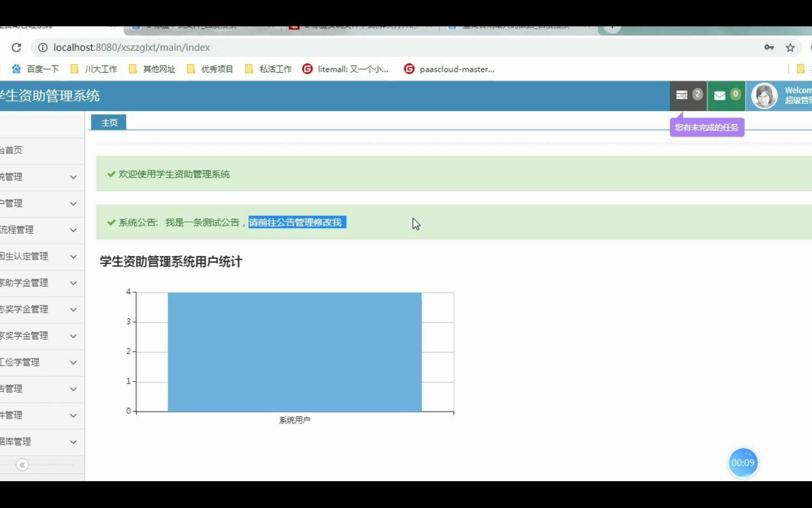Open the 其他网址 bookmark folder
The image size is (812, 508).
(x=152, y=69)
